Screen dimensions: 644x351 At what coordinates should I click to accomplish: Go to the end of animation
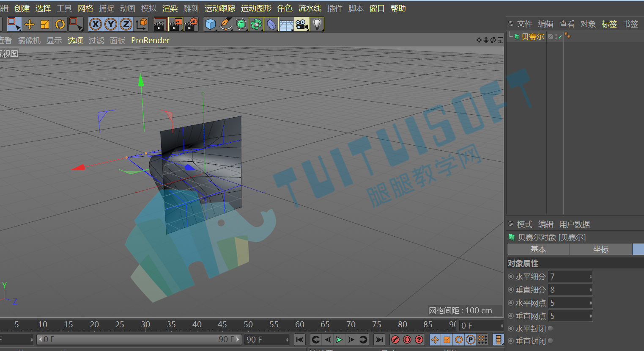tap(379, 340)
